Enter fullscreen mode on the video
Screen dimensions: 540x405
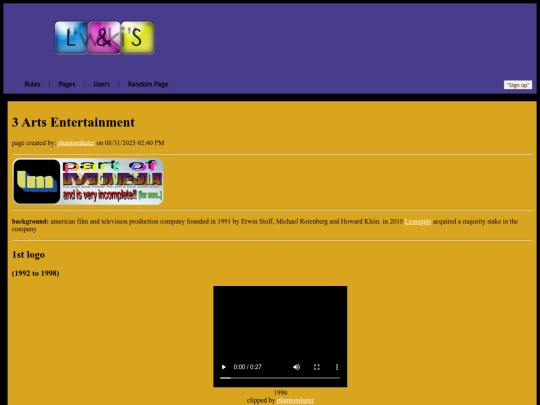317,367
